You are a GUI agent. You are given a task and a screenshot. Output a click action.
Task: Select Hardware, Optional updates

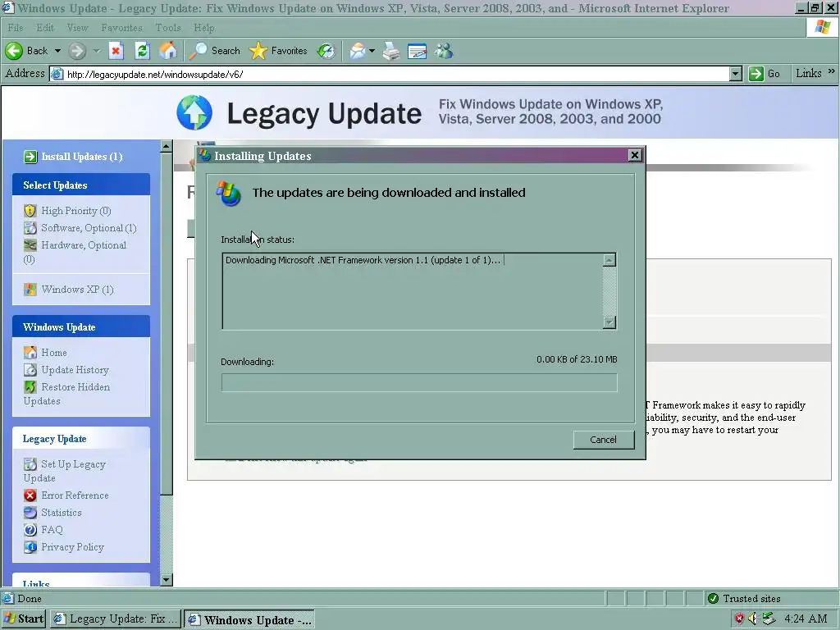coord(84,244)
